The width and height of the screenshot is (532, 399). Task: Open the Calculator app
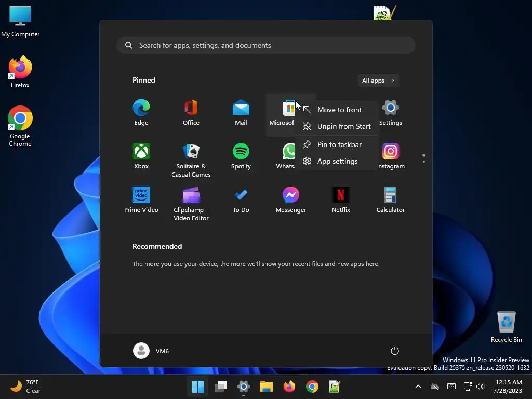(391, 200)
